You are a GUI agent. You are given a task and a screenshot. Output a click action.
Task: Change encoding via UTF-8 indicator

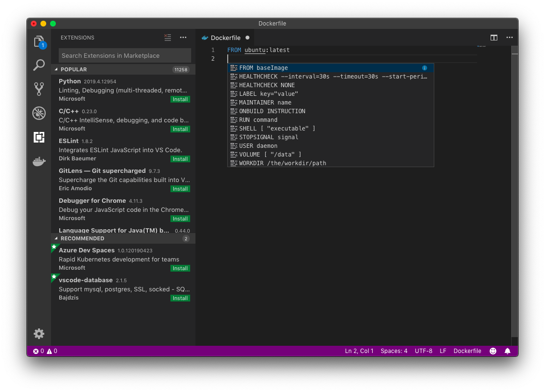[x=423, y=351]
